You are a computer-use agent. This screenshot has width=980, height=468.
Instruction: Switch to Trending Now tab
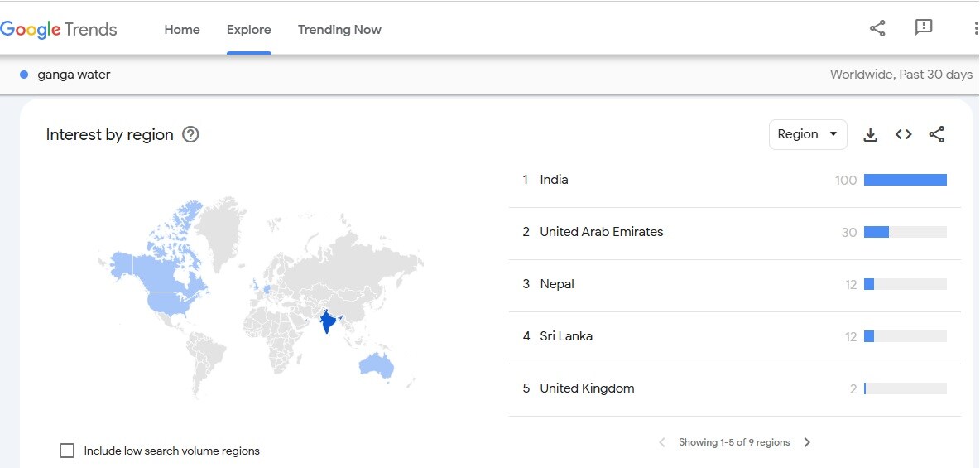click(x=339, y=30)
